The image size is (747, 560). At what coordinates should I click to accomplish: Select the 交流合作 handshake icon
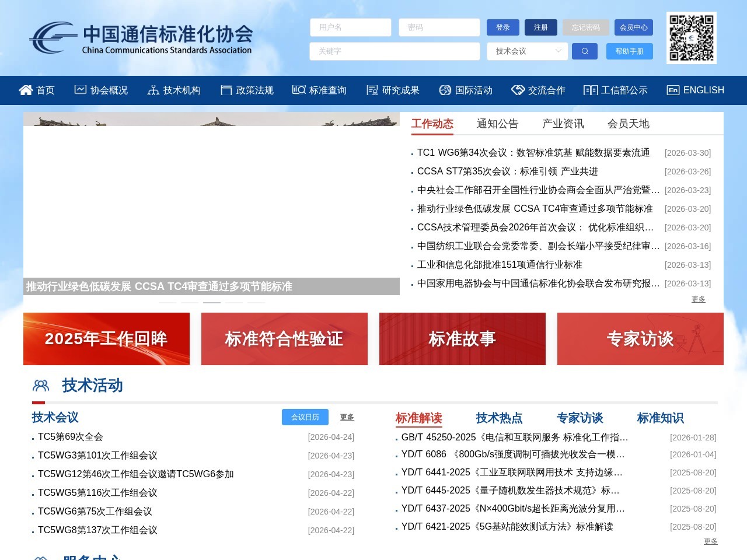click(x=518, y=90)
